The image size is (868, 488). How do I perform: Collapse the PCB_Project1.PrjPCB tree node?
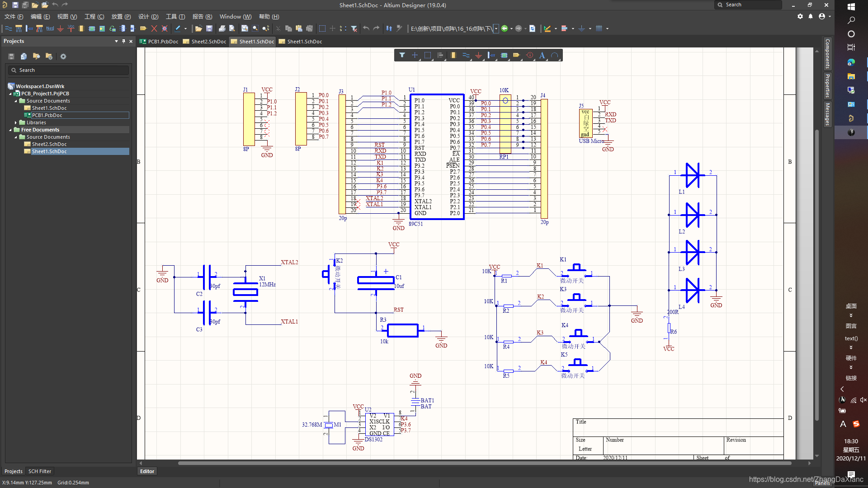[10, 94]
